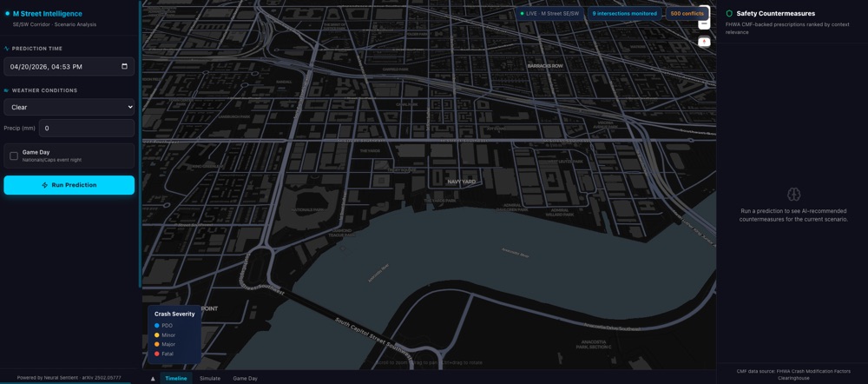
Task: Enable the Game Day checkbox
Action: (14, 156)
